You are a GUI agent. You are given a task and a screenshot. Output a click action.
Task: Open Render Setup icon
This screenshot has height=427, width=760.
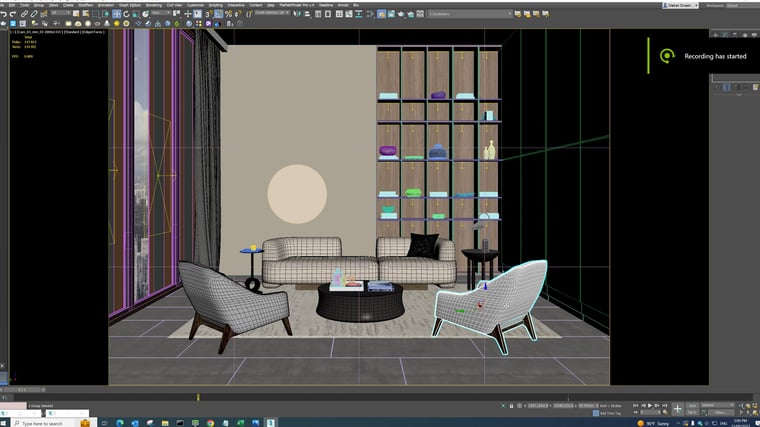click(382, 14)
